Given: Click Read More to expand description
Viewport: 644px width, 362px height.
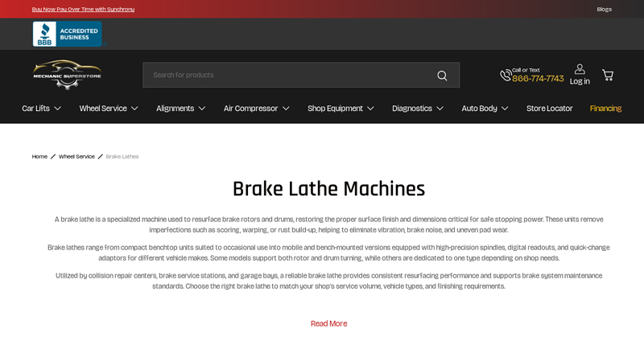Looking at the screenshot, I should point(328,323).
